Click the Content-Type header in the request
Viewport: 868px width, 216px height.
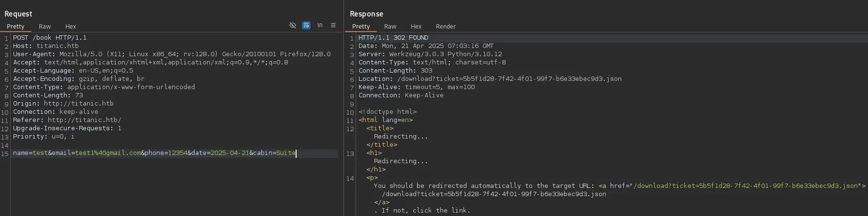click(x=104, y=87)
